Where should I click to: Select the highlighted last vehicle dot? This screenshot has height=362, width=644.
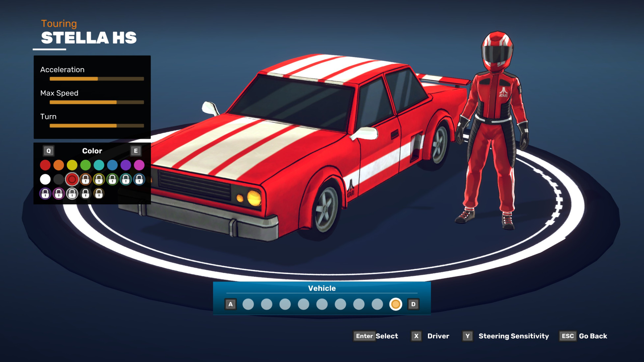(x=395, y=304)
